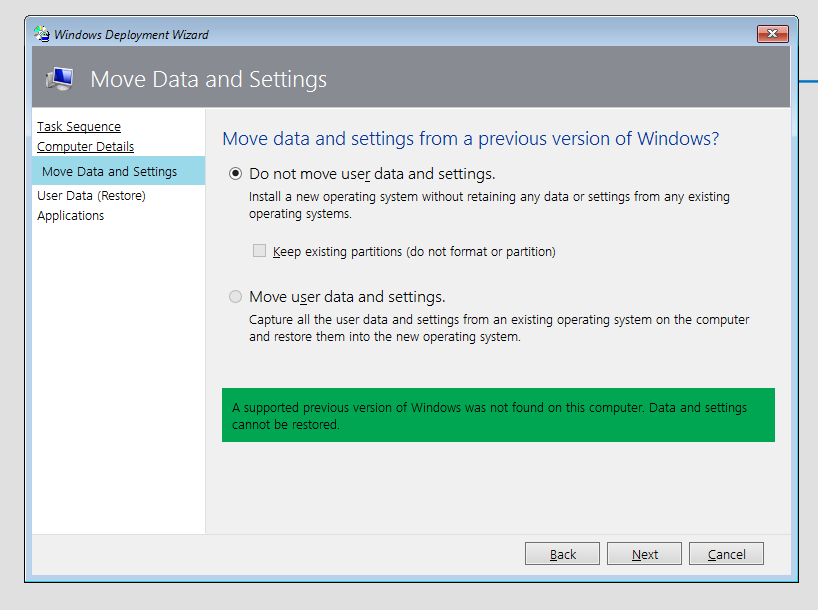Close the Windows Deployment Wizard window
Image resolution: width=818 pixels, height=610 pixels.
773,33
